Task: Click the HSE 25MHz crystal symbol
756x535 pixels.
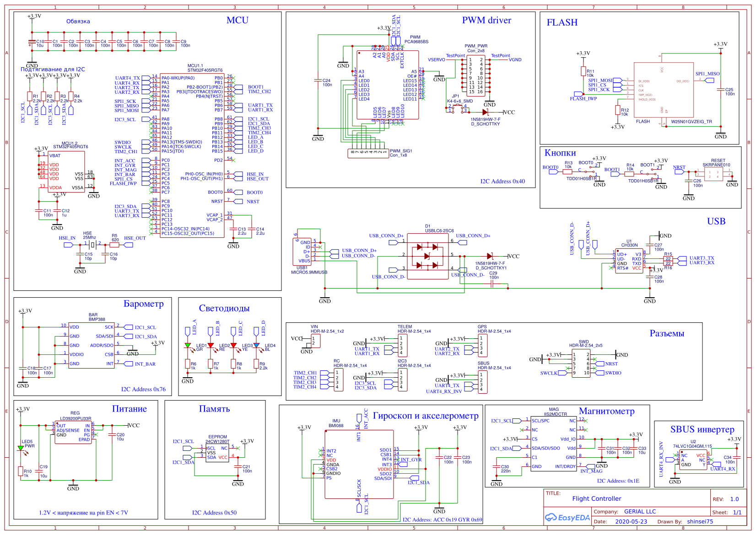Action: (93, 245)
